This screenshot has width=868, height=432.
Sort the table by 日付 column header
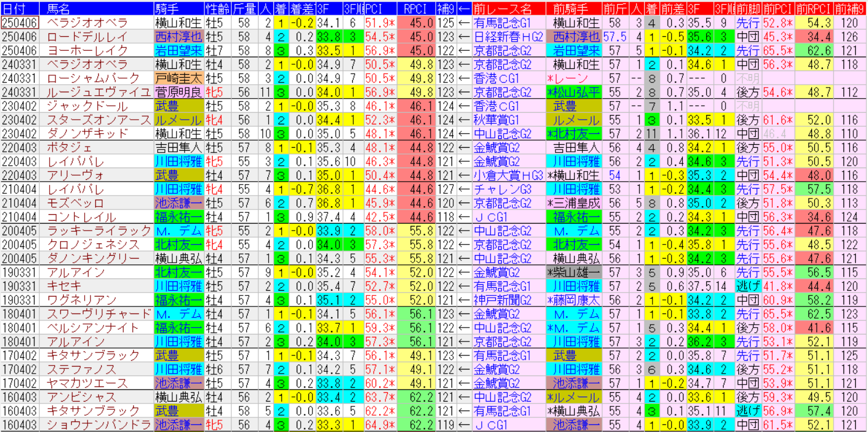click(x=20, y=9)
